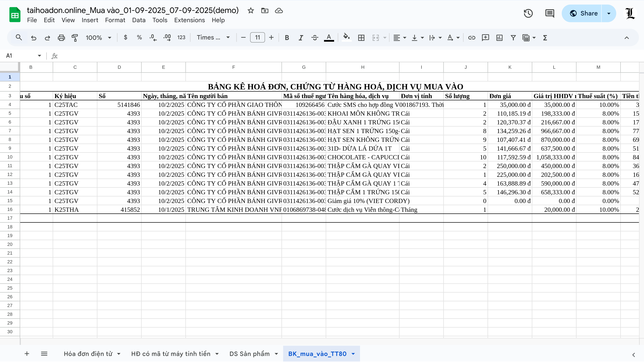644x362 pixels.
Task: Click the insert link icon
Action: tap(472, 38)
